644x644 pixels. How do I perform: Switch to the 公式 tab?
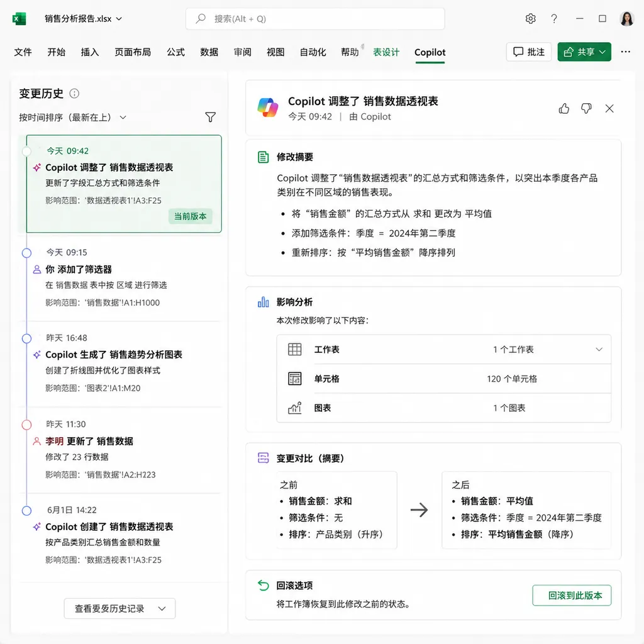coord(176,52)
